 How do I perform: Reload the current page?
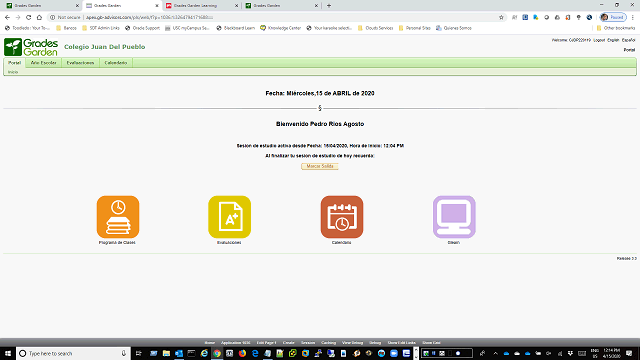click(x=29, y=18)
